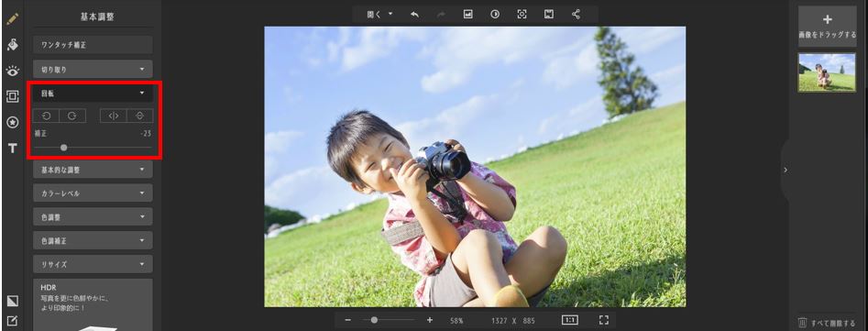The image size is (868, 331).
Task: Expand the カラーレベル section
Action: [x=93, y=193]
